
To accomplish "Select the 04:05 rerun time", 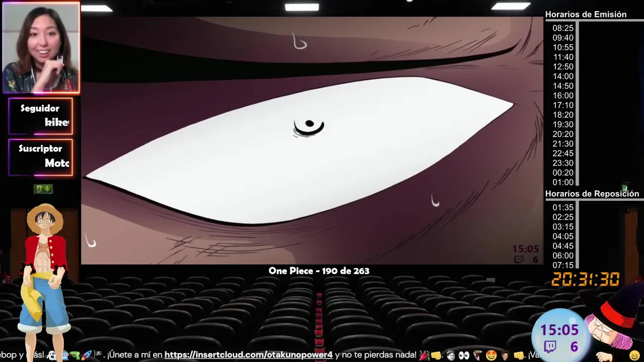I will pos(563,236).
